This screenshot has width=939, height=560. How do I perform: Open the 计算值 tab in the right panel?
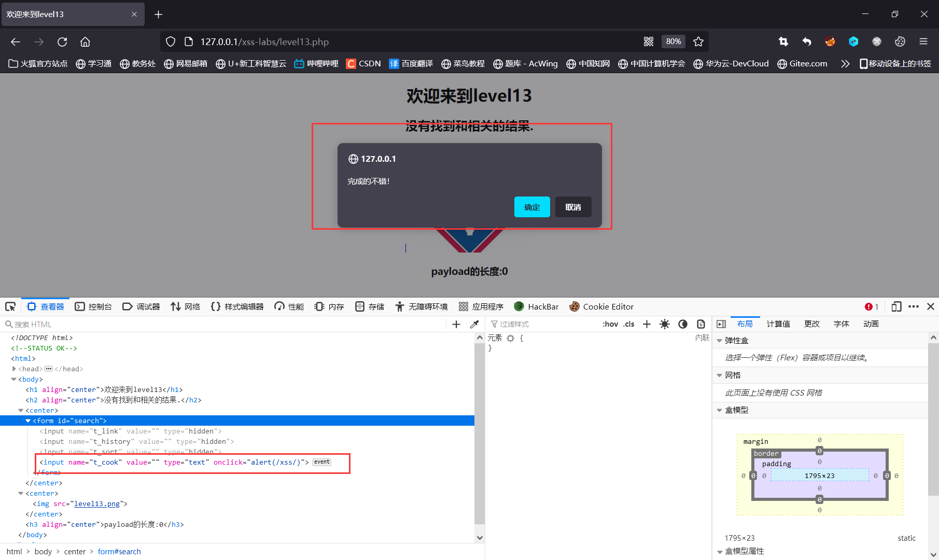[x=778, y=324]
